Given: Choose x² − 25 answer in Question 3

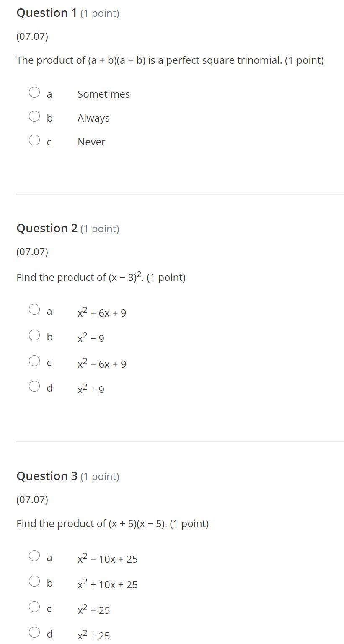Looking at the screenshot, I should pos(34,607).
